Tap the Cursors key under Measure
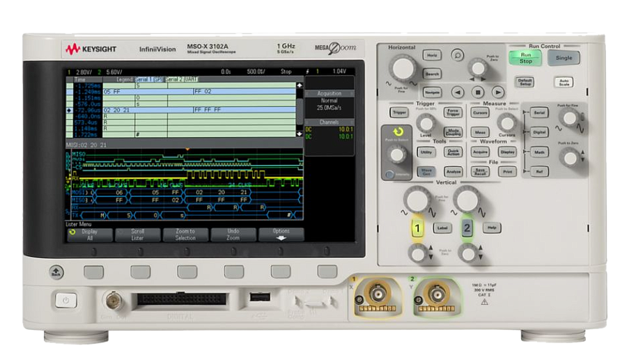This screenshot has height=364, width=627. (x=480, y=113)
